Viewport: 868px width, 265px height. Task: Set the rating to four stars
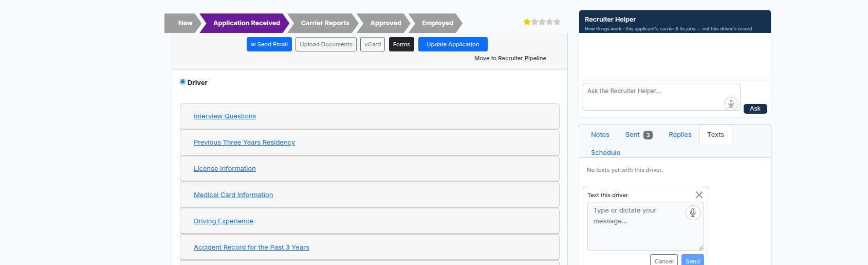(x=549, y=22)
